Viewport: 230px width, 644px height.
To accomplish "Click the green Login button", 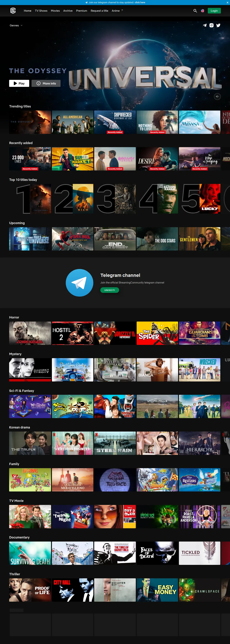I will pos(214,11).
